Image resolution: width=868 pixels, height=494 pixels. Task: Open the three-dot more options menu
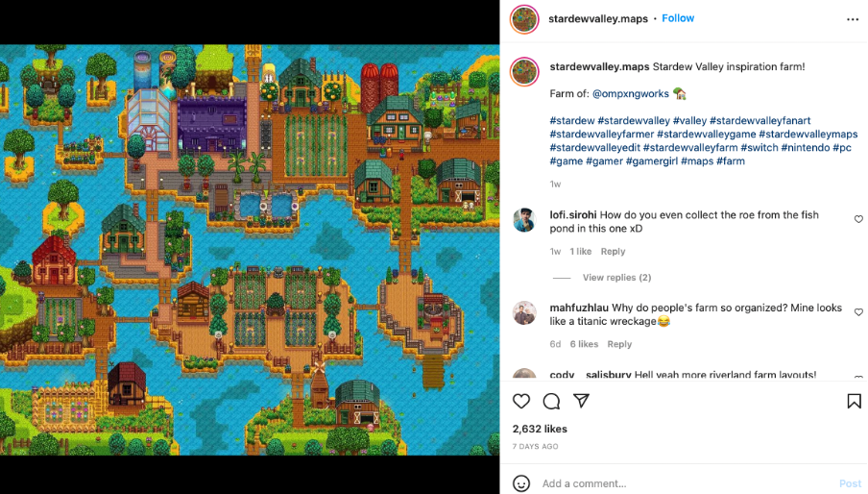pos(853,19)
